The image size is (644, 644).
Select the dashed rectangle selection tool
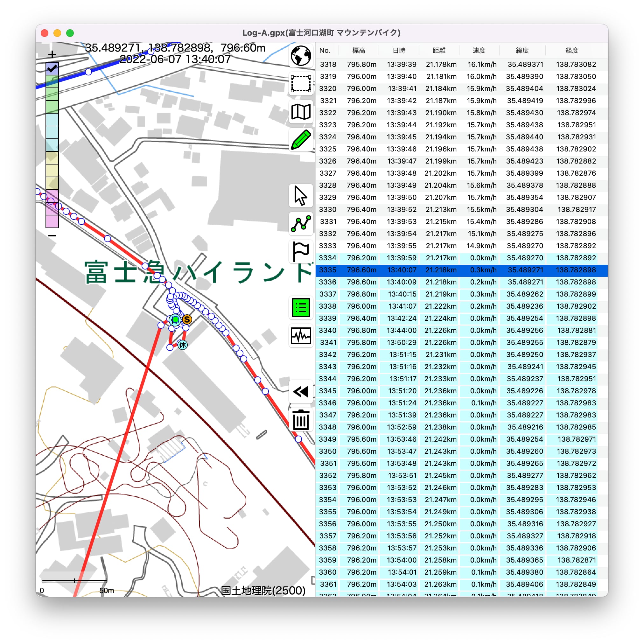tap(301, 84)
